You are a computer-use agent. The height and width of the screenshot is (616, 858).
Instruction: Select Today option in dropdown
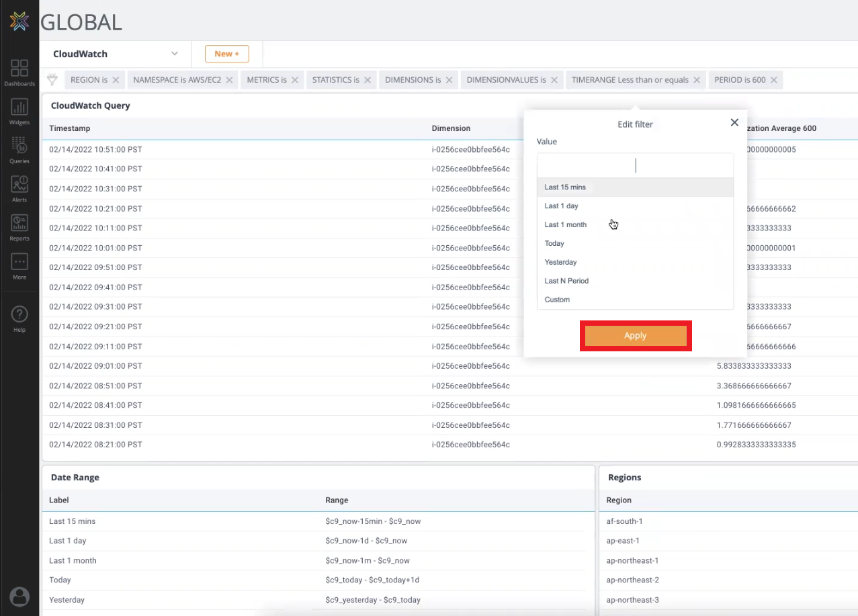tap(635, 243)
